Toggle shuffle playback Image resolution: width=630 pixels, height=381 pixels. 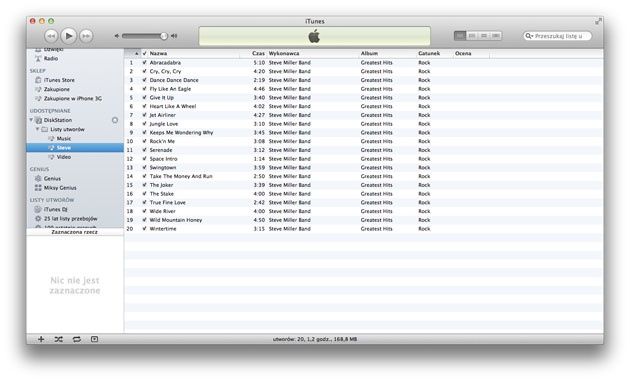point(59,339)
